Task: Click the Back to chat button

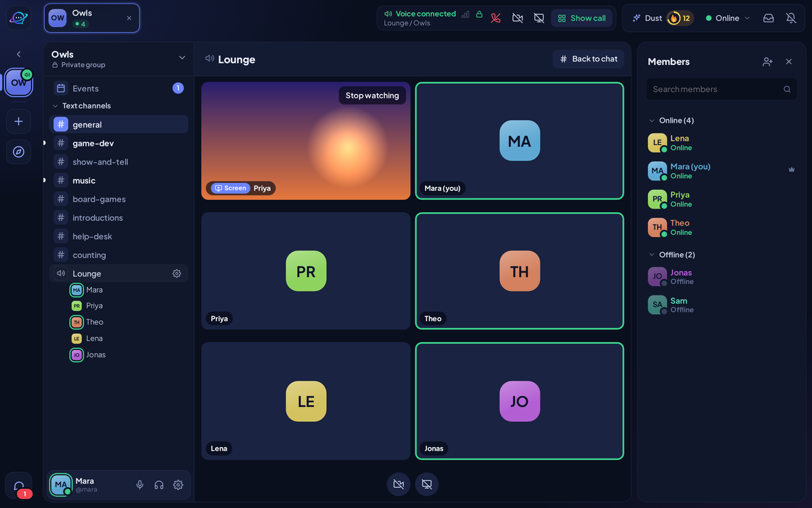Action: (x=589, y=59)
